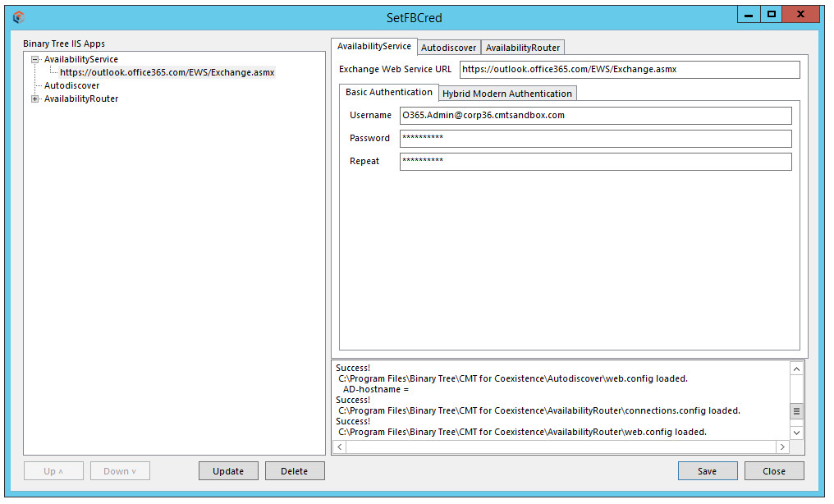Click the SetFBCred app icon in title bar
Viewport: 834px width, 504px height.
[19, 17]
